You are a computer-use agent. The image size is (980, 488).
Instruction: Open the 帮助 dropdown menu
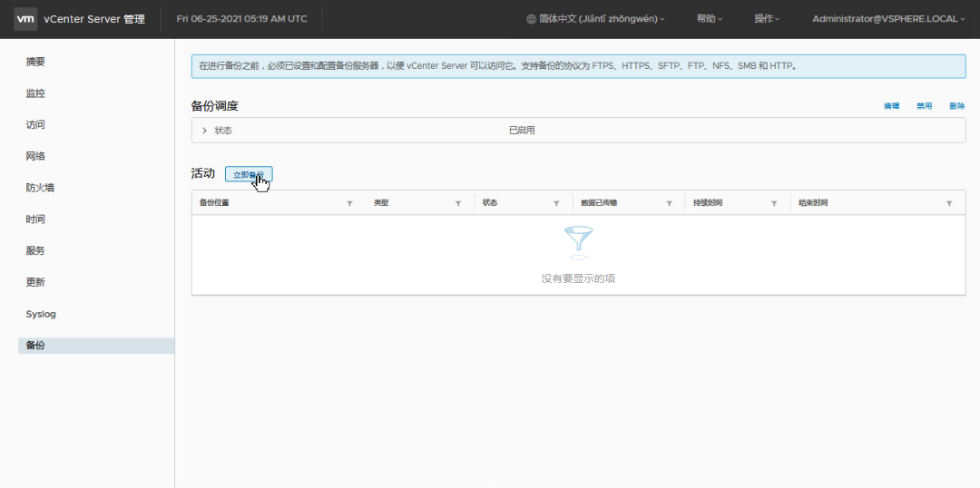coord(710,19)
